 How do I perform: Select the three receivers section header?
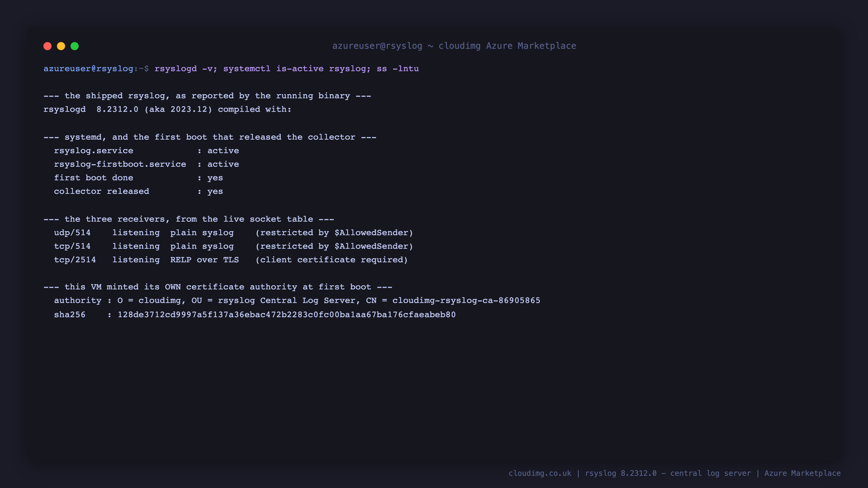(189, 219)
